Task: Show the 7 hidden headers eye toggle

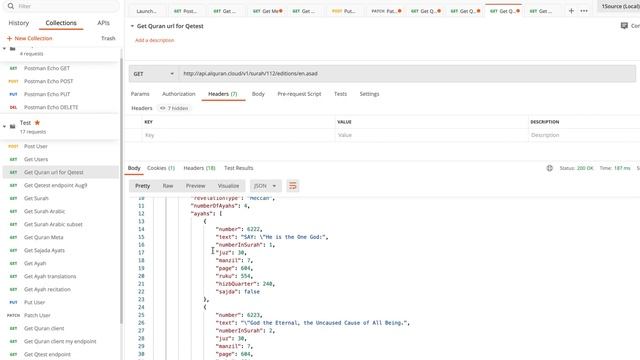Action: tap(174, 108)
